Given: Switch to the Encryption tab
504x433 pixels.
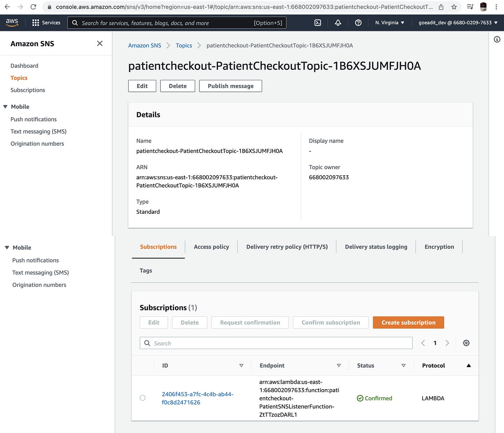Looking at the screenshot, I should tap(439, 247).
